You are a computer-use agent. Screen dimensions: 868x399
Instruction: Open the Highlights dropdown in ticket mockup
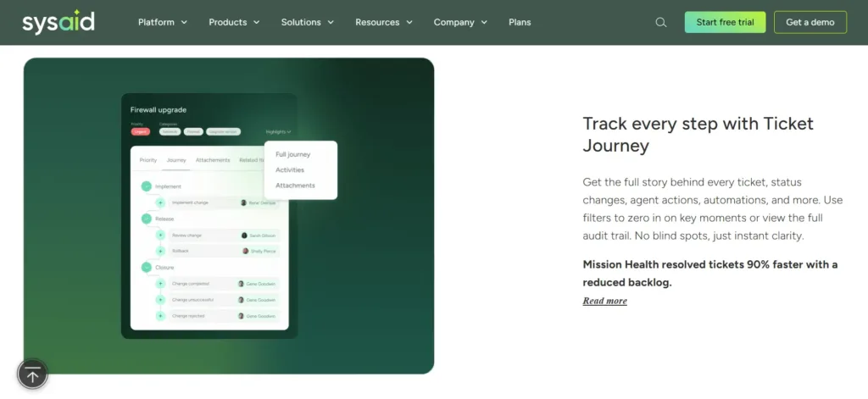278,131
